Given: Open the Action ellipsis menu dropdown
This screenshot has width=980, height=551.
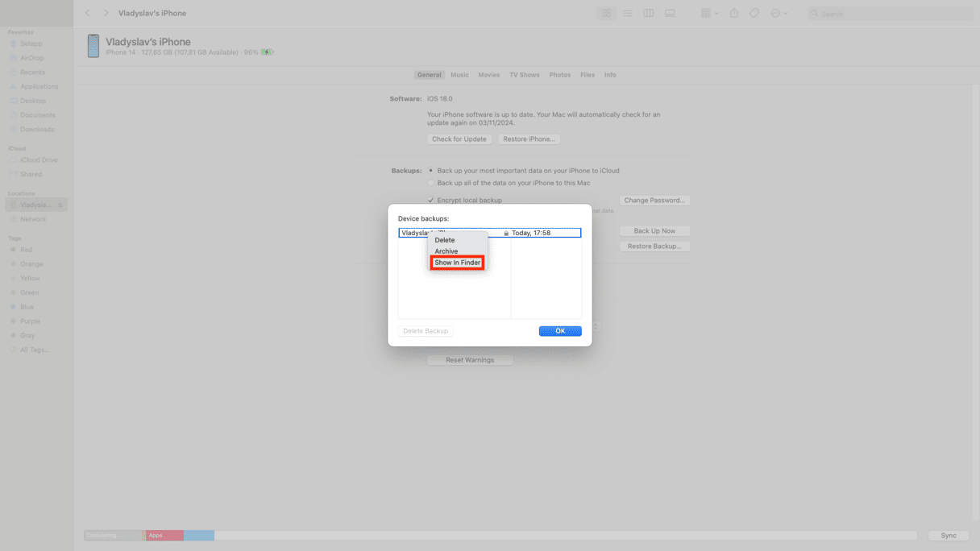Looking at the screenshot, I should [779, 14].
